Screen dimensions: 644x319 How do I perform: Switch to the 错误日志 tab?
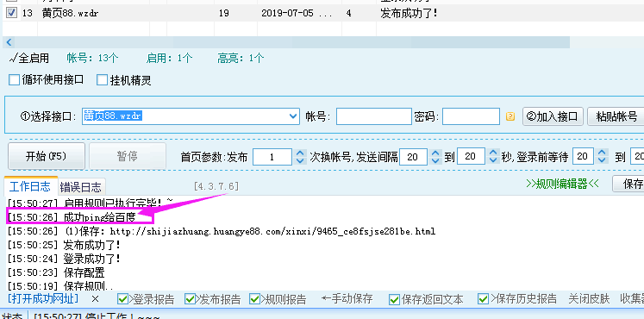coord(81,187)
